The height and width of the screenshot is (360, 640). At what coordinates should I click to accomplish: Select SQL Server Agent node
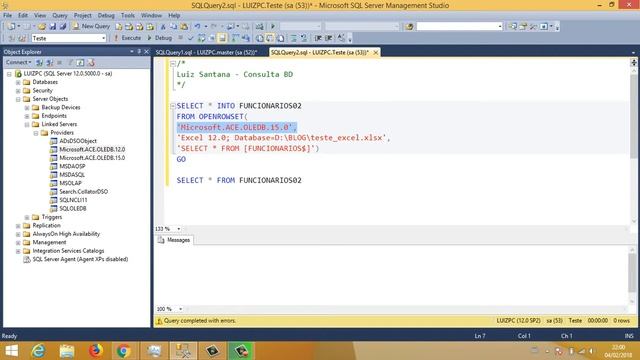click(80, 259)
